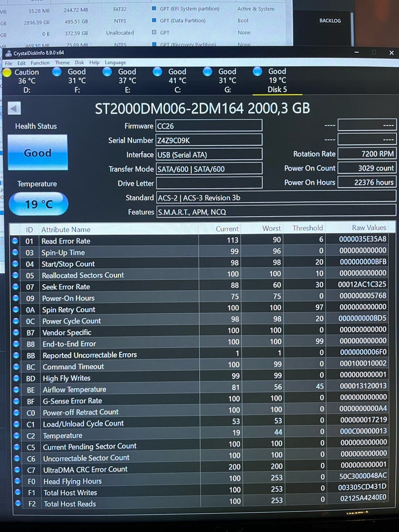Click the status icon for C2 Temperature row
The image size is (399, 532).
tap(17, 435)
